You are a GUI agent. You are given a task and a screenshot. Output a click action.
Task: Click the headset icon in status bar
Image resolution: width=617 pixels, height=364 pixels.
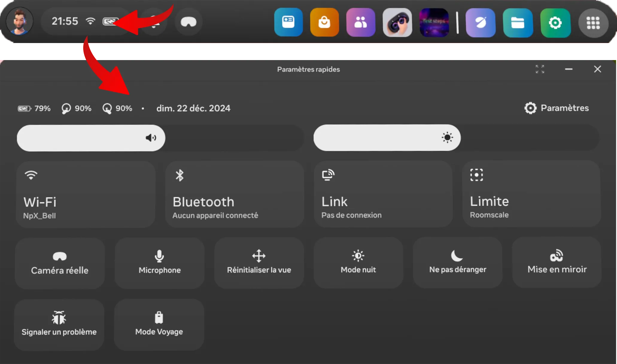pyautogui.click(x=188, y=22)
